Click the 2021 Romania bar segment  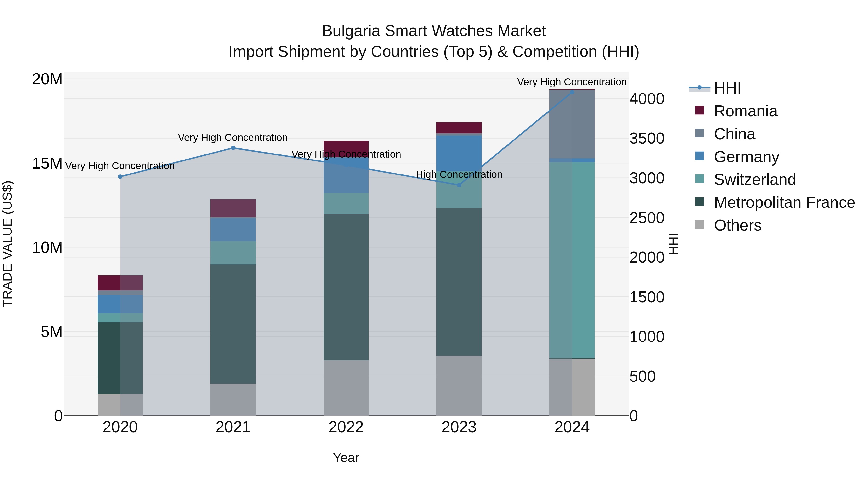pos(233,208)
